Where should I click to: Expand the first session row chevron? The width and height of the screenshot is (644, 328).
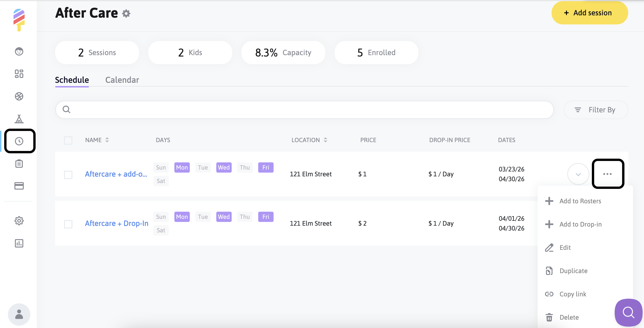pyautogui.click(x=578, y=174)
